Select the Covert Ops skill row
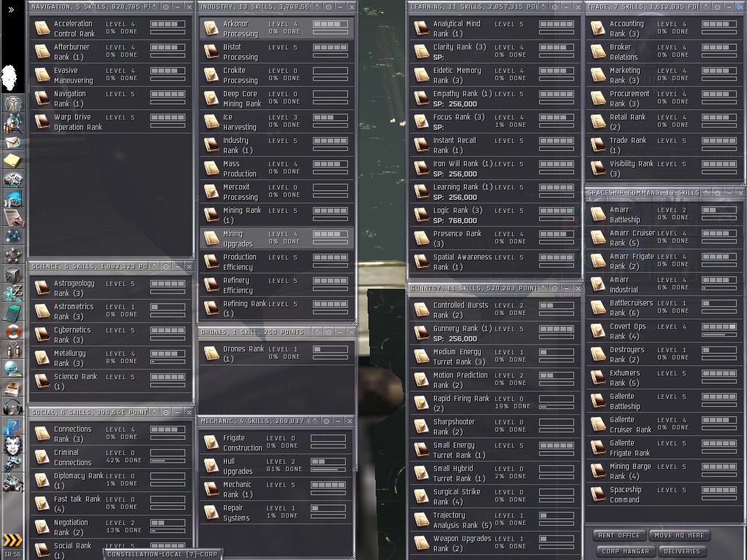 point(663,332)
